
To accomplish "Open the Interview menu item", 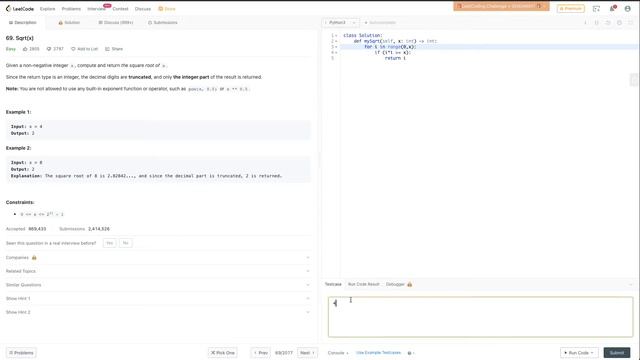I will coord(96,9).
